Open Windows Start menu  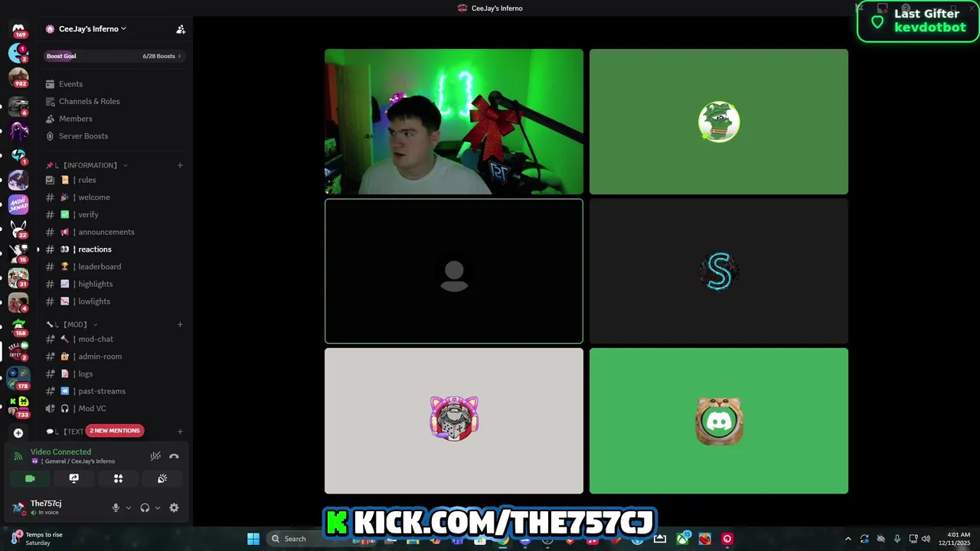(253, 539)
